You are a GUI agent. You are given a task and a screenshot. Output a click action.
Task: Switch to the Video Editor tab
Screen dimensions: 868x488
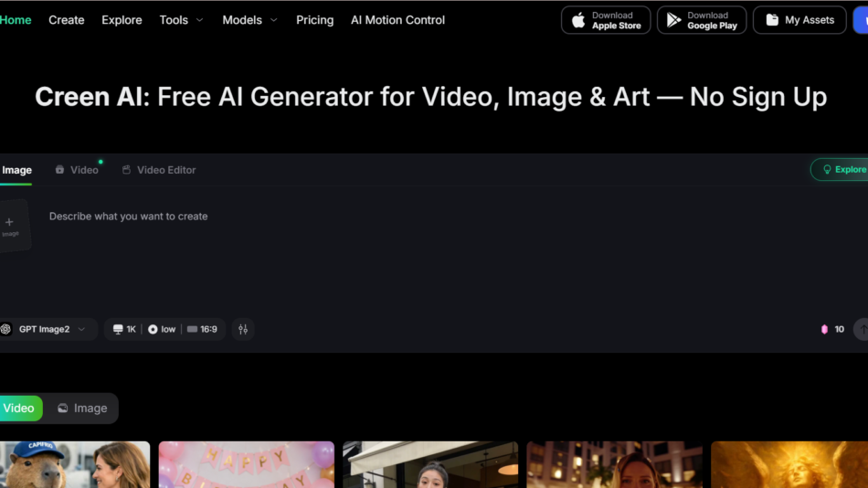159,170
